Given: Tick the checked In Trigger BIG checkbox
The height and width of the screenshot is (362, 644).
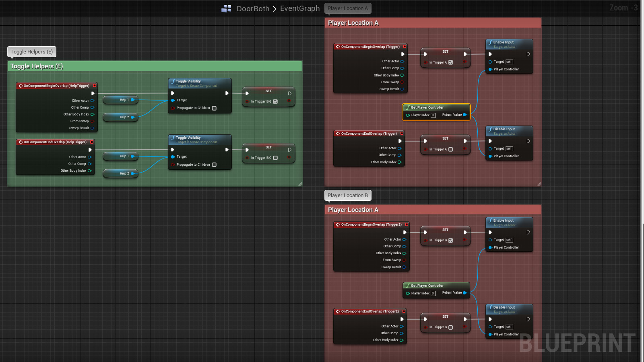Looking at the screenshot, I should [x=275, y=101].
